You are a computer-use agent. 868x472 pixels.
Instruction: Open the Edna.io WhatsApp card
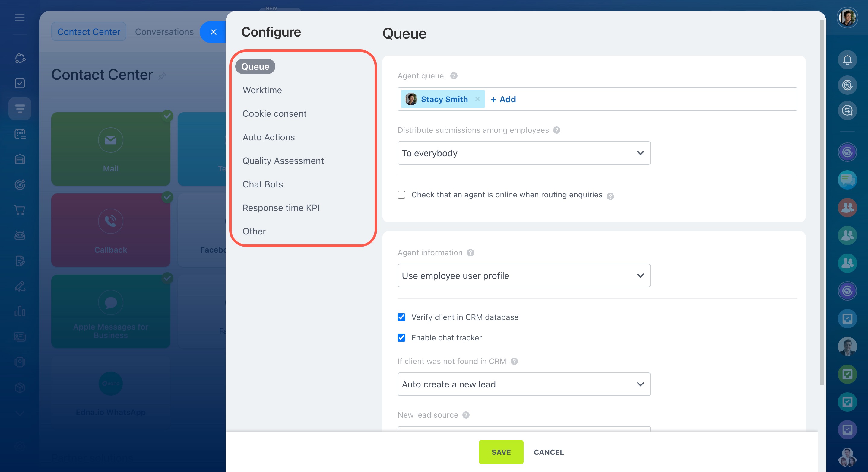(110, 393)
